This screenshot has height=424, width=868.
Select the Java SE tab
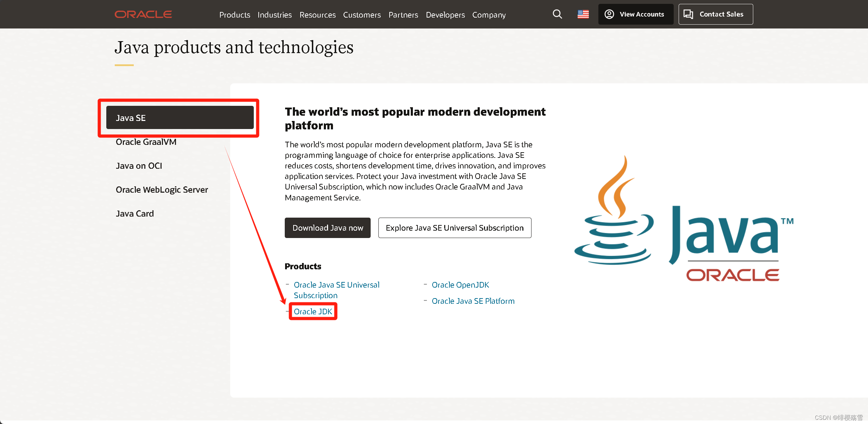point(180,118)
